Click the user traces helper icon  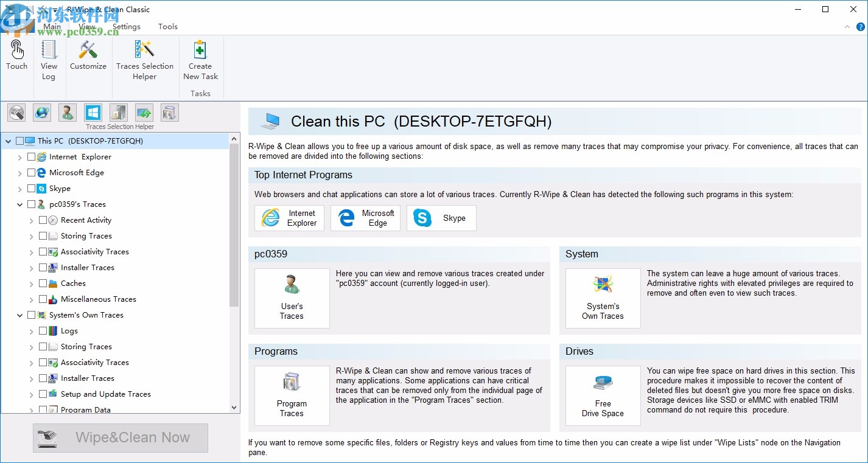click(x=67, y=113)
